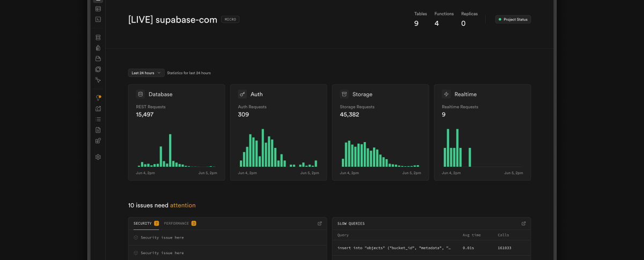
Task: Click the MICRO compute badge
Action: pyautogui.click(x=230, y=19)
